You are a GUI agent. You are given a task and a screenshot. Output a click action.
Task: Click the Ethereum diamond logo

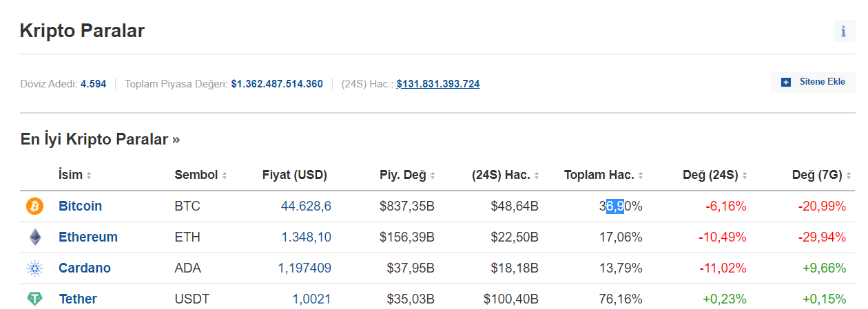point(34,237)
